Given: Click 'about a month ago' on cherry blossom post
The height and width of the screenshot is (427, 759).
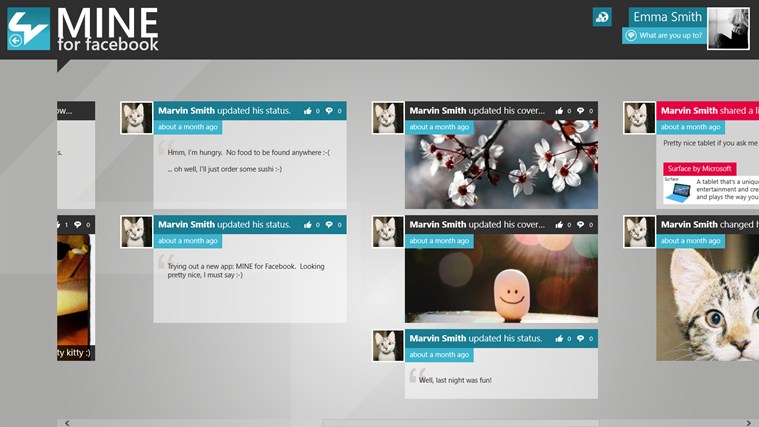Looking at the screenshot, I should click(439, 127).
